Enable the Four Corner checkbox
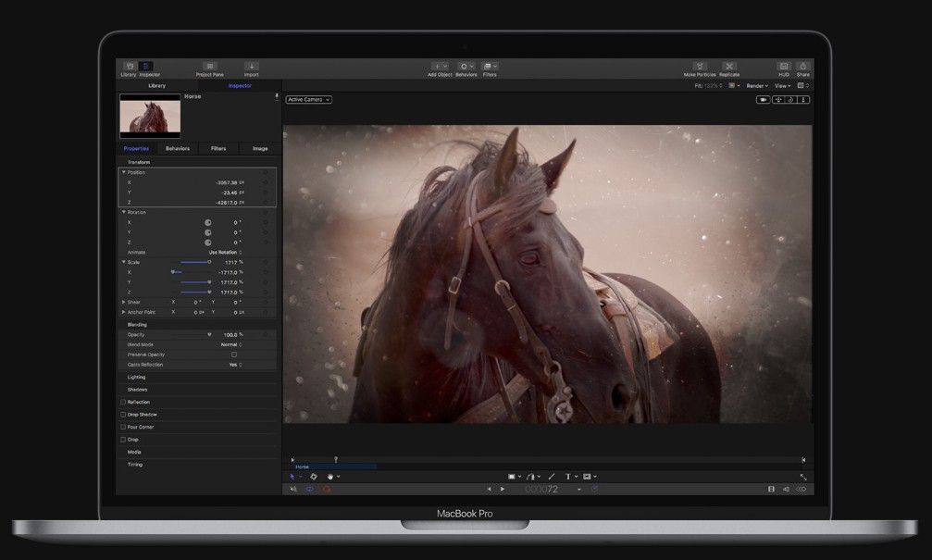The height and width of the screenshot is (560, 932). pos(123,427)
